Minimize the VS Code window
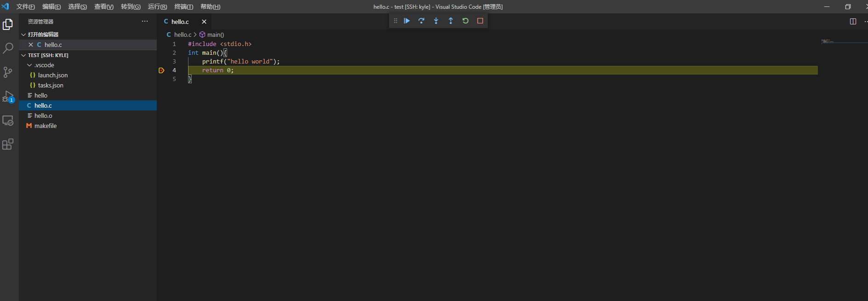868x301 pixels. (827, 6)
